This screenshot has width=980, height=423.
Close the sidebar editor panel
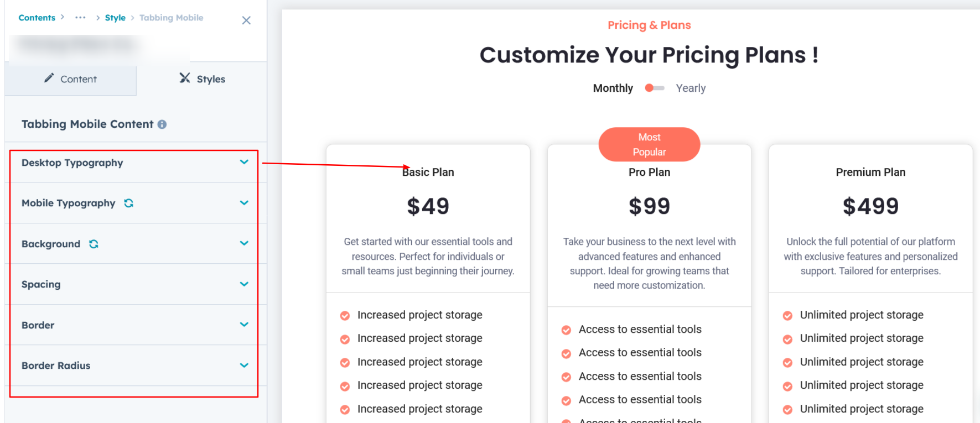[x=246, y=20]
